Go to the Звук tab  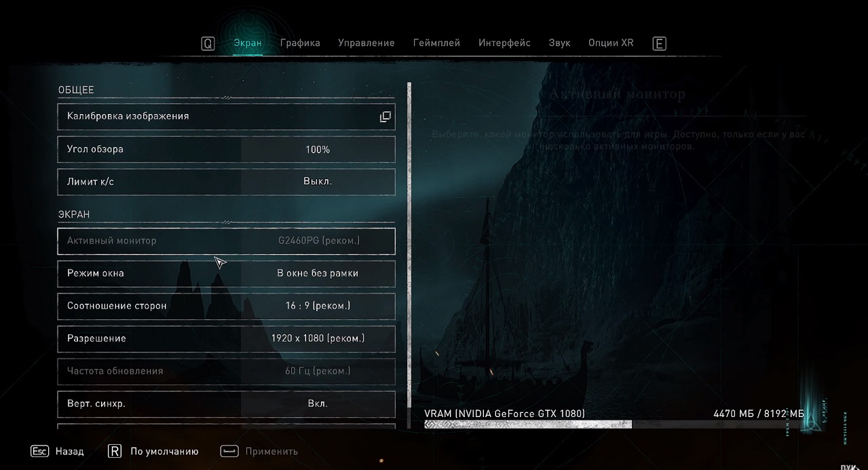pos(559,43)
